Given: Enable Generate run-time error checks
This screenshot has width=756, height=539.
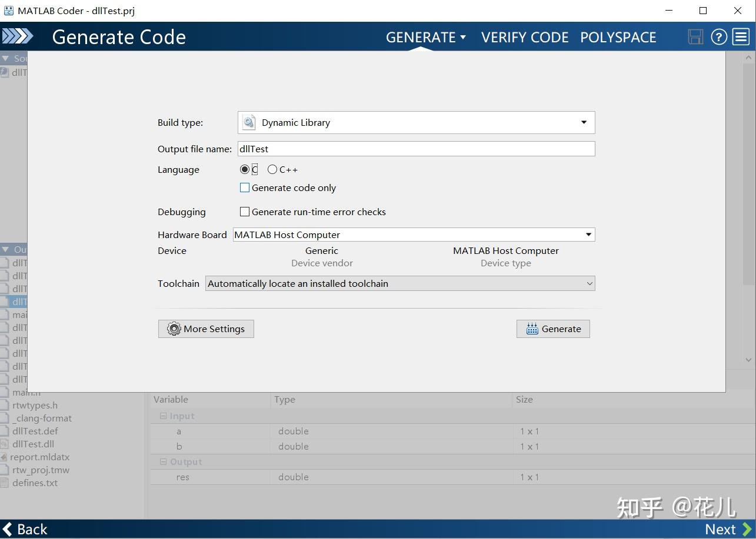Looking at the screenshot, I should (245, 212).
